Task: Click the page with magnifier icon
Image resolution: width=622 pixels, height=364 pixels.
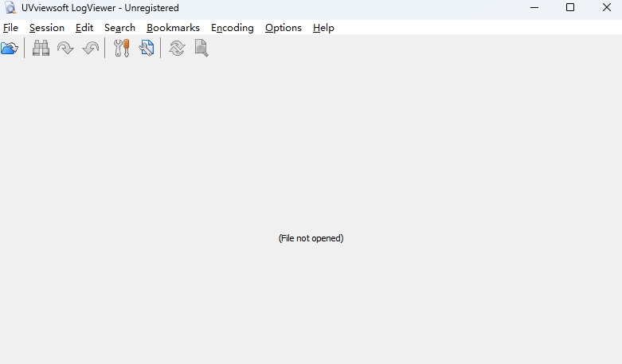Action: point(201,48)
